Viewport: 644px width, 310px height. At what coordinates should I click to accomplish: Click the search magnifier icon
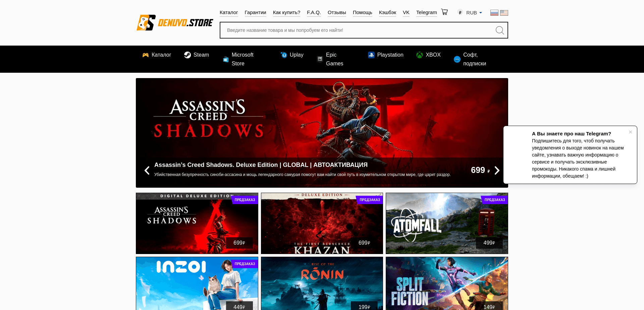tap(499, 30)
